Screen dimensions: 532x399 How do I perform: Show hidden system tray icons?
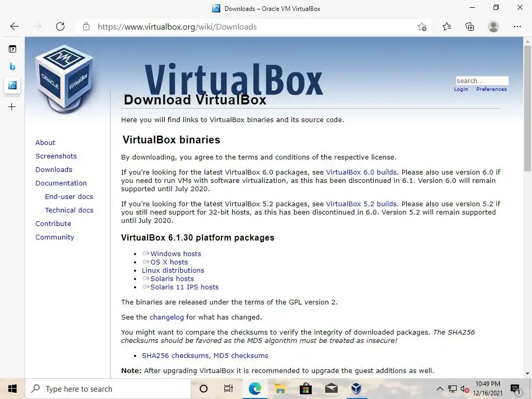tap(440, 389)
